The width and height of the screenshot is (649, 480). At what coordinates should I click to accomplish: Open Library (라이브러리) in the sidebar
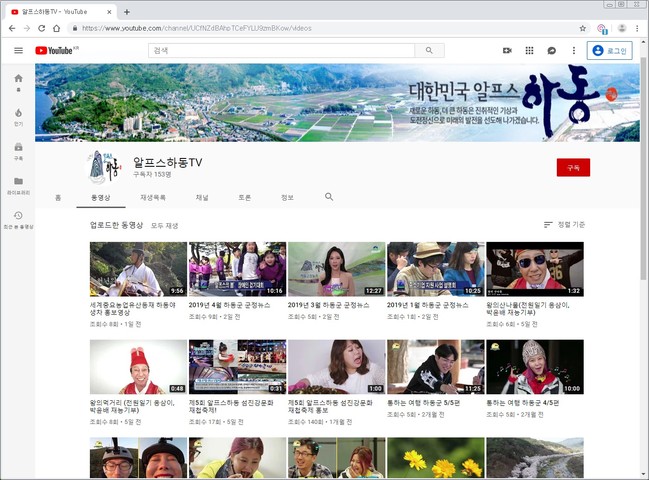point(18,184)
